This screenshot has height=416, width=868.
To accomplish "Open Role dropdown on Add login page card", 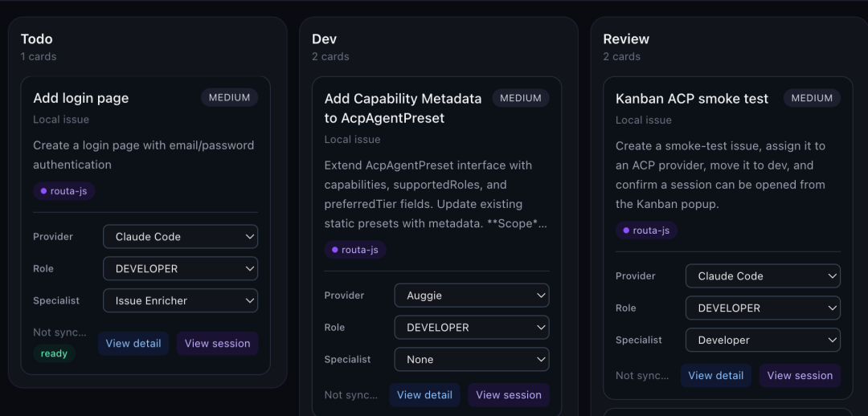I will pyautogui.click(x=181, y=269).
